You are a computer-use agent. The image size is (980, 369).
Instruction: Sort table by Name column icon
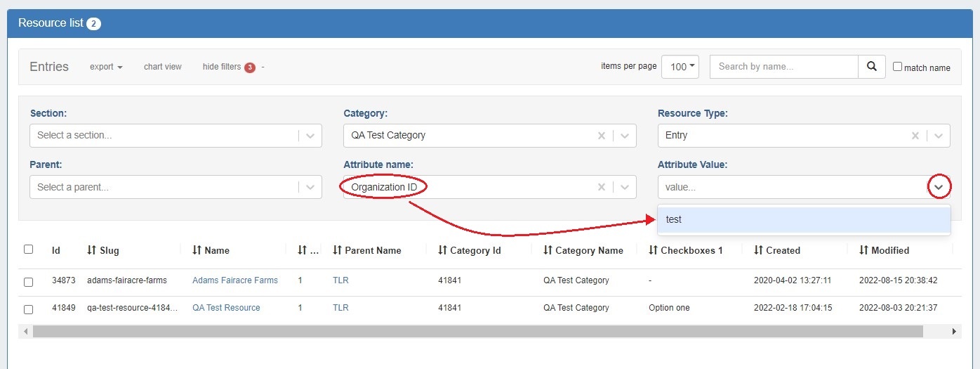click(x=197, y=250)
